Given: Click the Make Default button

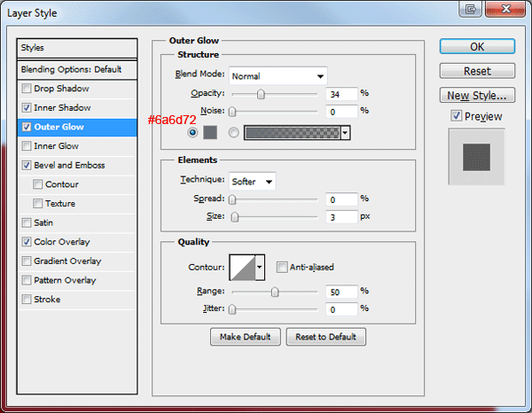Looking at the screenshot, I should click(246, 337).
